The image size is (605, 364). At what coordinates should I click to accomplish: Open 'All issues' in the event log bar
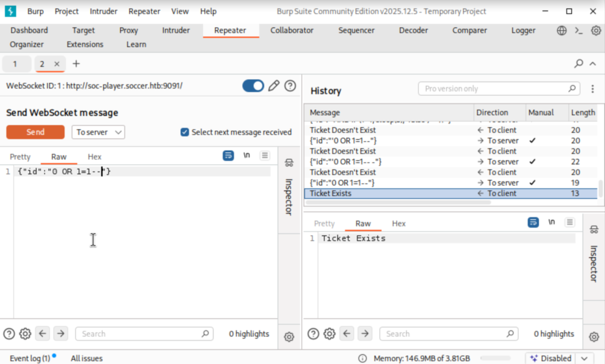click(x=86, y=358)
